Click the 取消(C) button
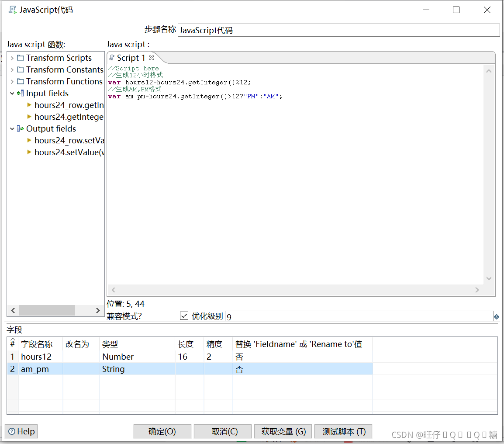 coord(223,431)
